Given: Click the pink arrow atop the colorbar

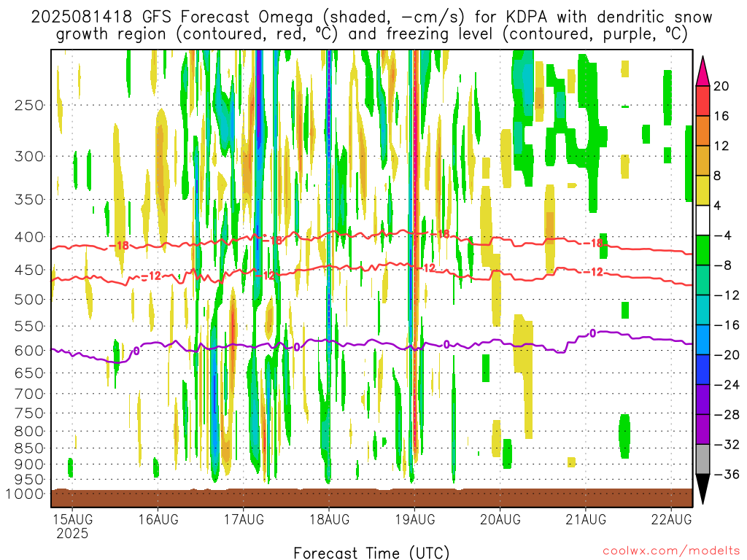Looking at the screenshot, I should point(703,71).
